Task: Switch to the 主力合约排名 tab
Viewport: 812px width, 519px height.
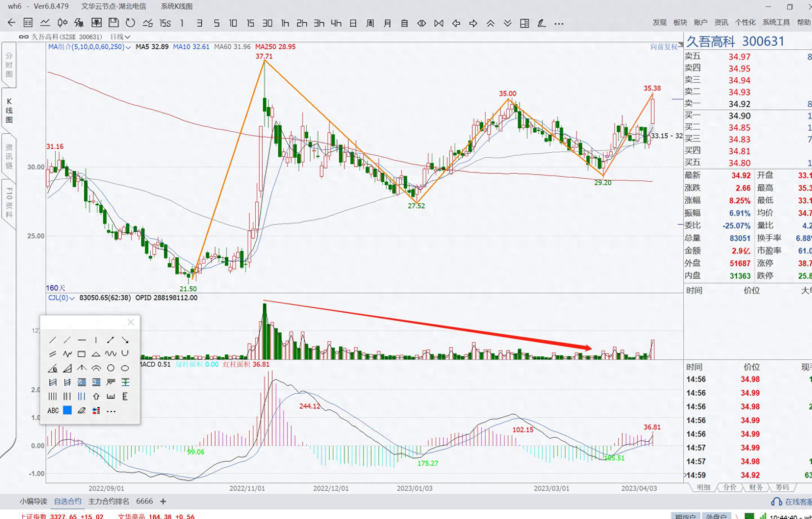Action: click(x=108, y=501)
